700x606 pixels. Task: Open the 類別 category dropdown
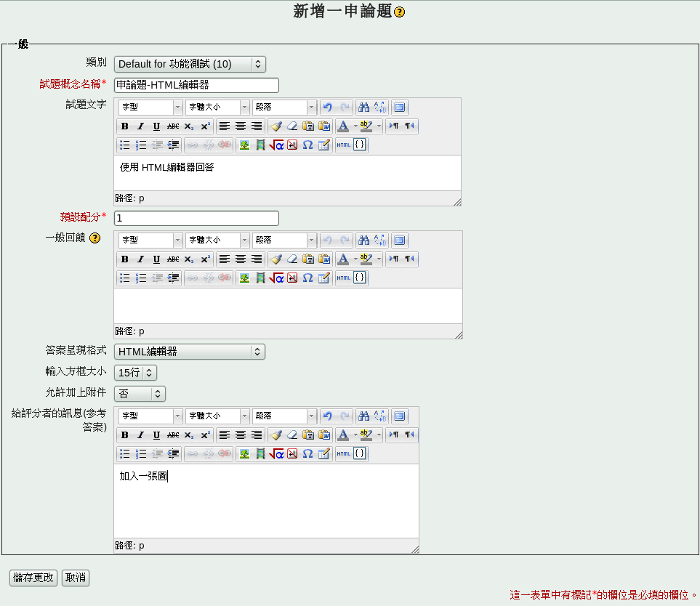(x=190, y=64)
